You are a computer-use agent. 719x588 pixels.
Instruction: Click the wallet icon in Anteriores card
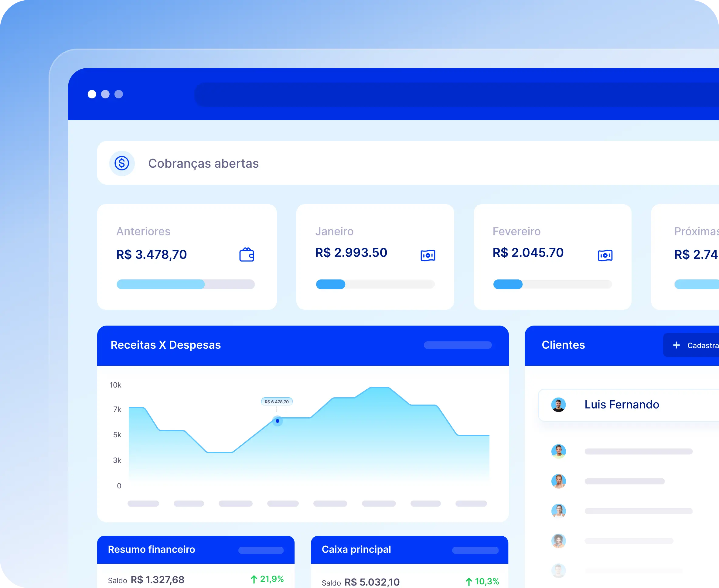point(247,255)
